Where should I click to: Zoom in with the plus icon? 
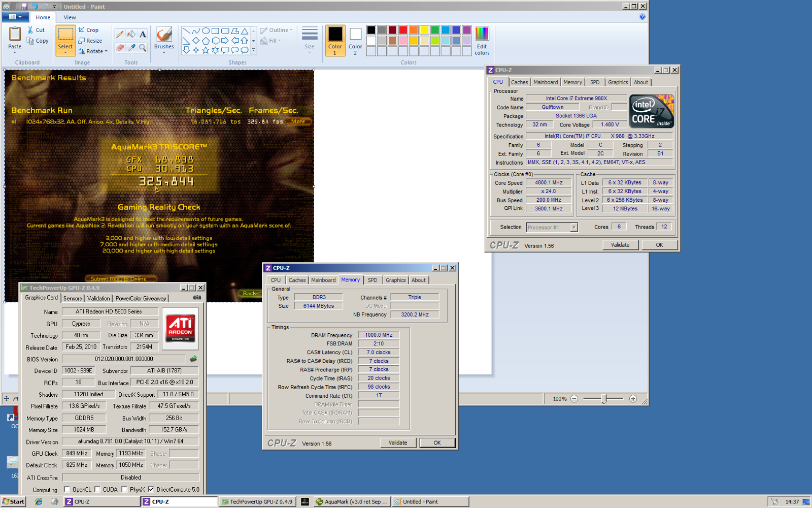tap(633, 399)
